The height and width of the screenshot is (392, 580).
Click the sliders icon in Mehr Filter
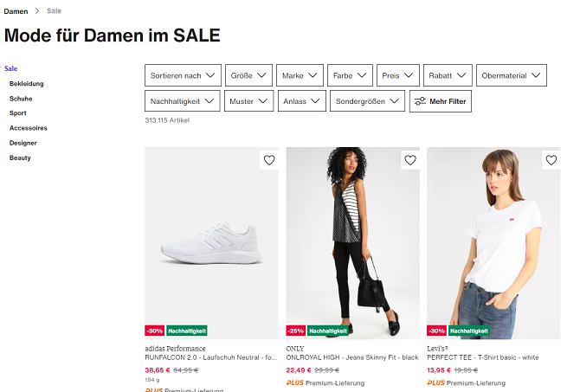[x=420, y=101]
